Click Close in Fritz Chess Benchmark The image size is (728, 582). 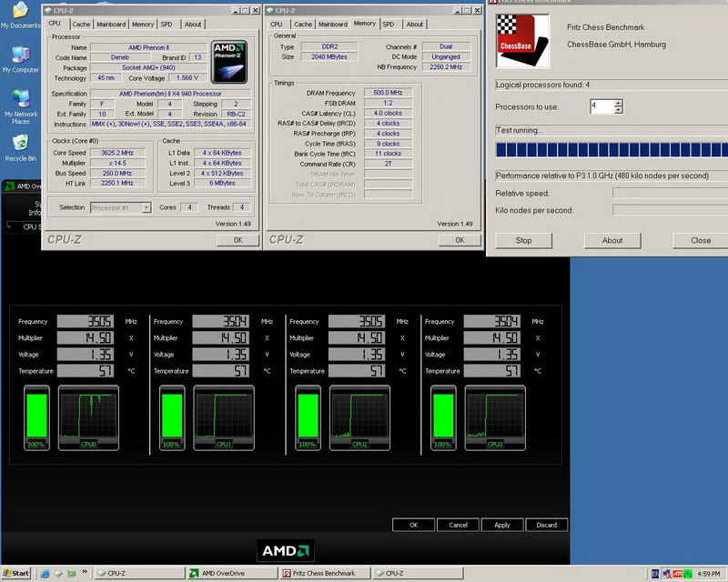pyautogui.click(x=701, y=240)
